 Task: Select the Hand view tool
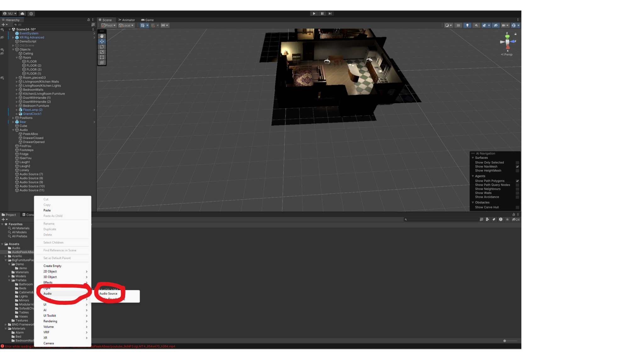(102, 36)
